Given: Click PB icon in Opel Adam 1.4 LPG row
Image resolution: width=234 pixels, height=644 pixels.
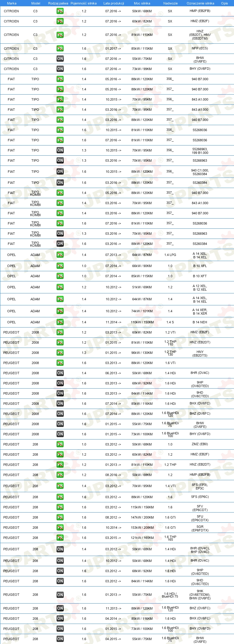Looking at the screenshot, I should (60, 255).
